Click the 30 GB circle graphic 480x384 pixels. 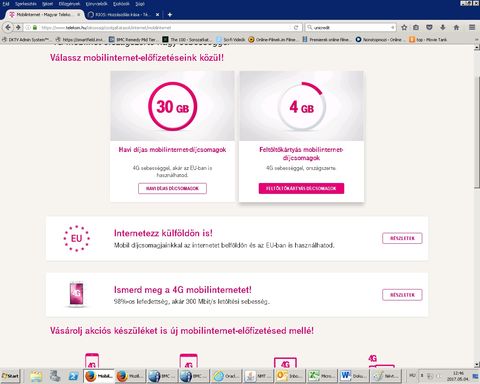pyautogui.click(x=173, y=106)
